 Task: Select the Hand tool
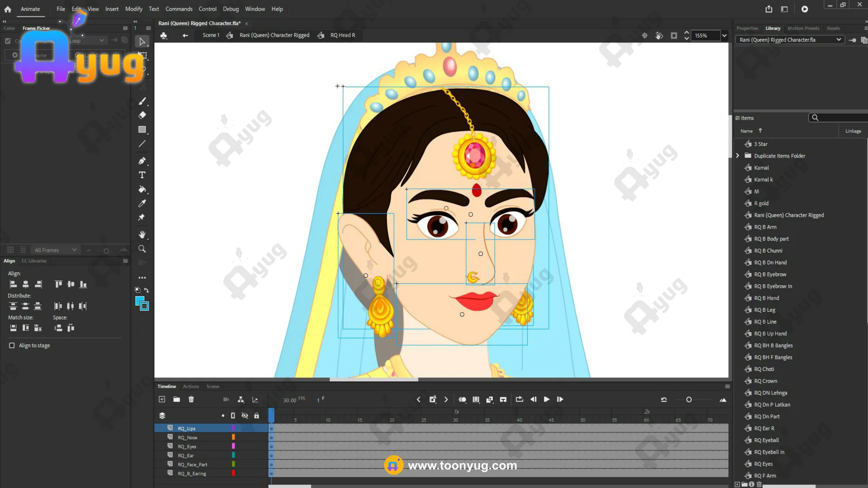[x=142, y=235]
